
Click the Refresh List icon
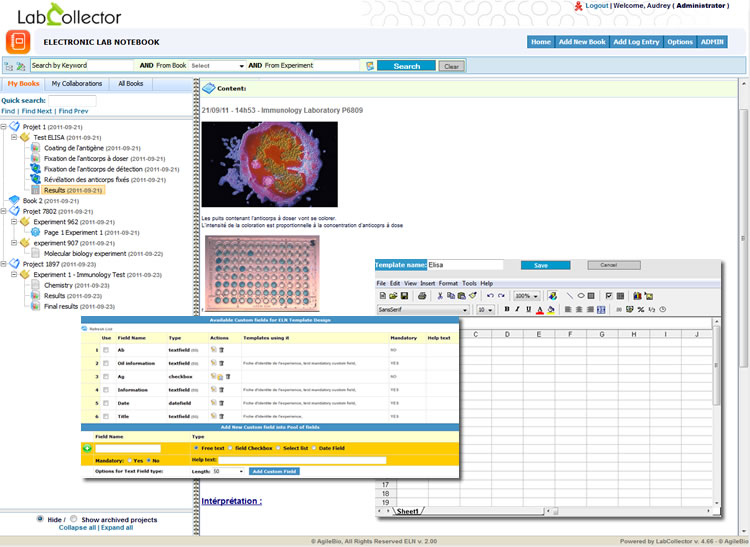tap(85, 329)
